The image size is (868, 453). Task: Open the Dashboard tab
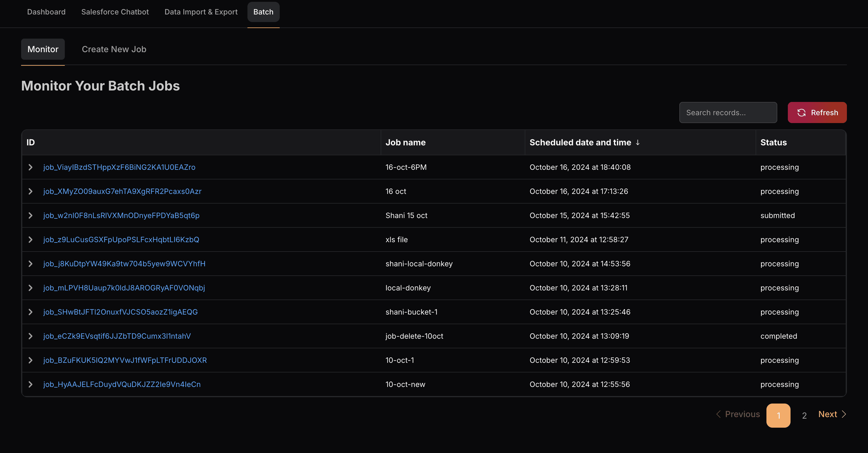[x=46, y=12]
